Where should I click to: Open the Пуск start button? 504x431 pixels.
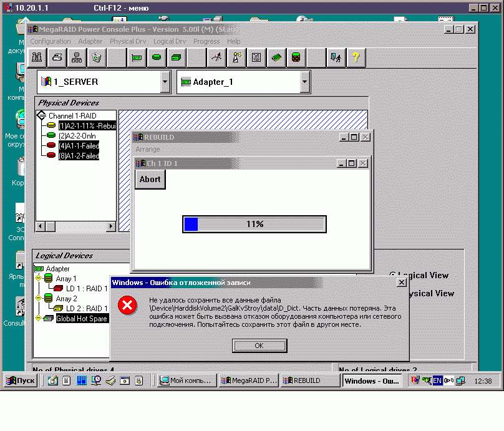(x=21, y=380)
